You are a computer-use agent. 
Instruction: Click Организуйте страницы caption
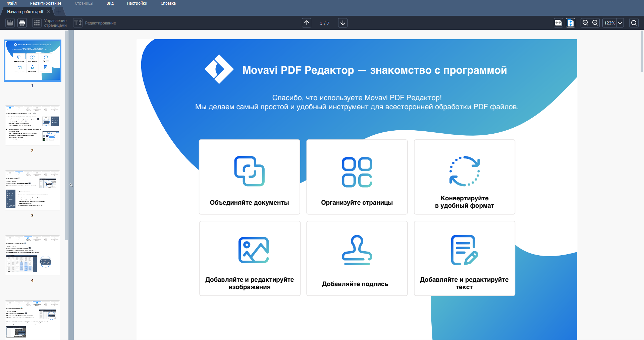[357, 203]
